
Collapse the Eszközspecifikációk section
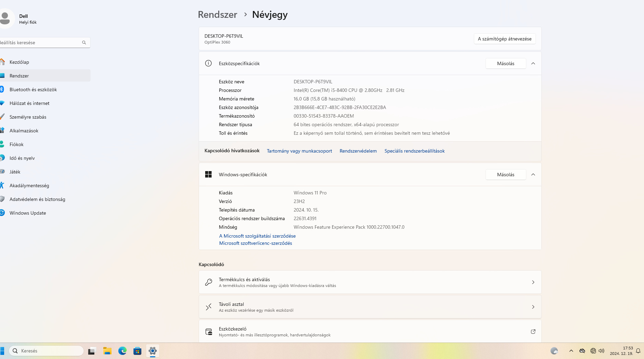click(x=533, y=63)
